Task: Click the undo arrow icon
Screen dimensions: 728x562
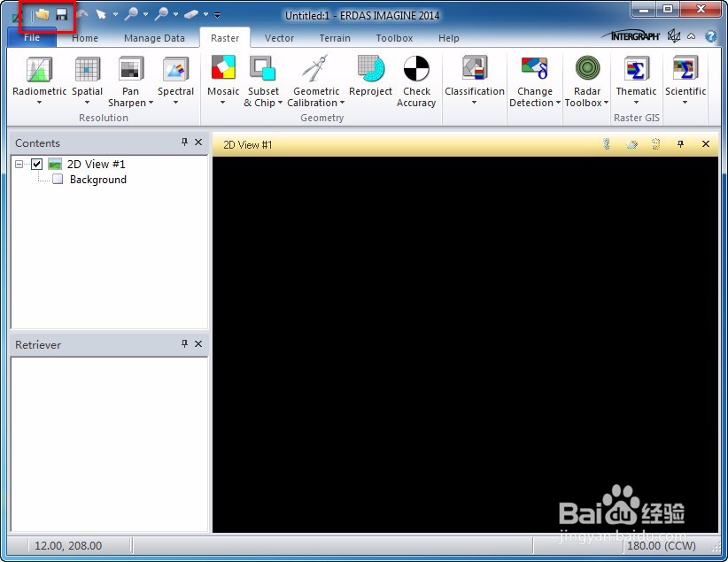Action: click(82, 14)
